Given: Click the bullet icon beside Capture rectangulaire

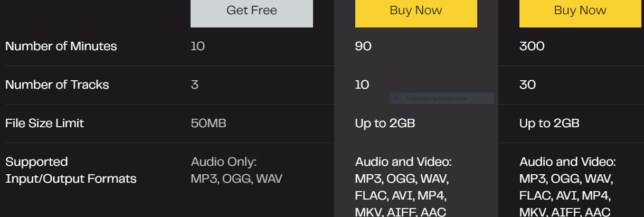Looking at the screenshot, I should 395,98.
